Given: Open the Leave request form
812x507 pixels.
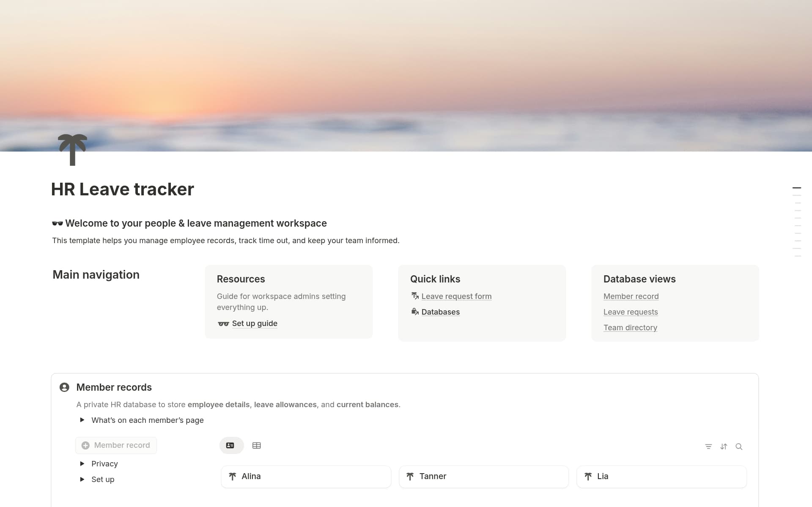Looking at the screenshot, I should (x=456, y=296).
